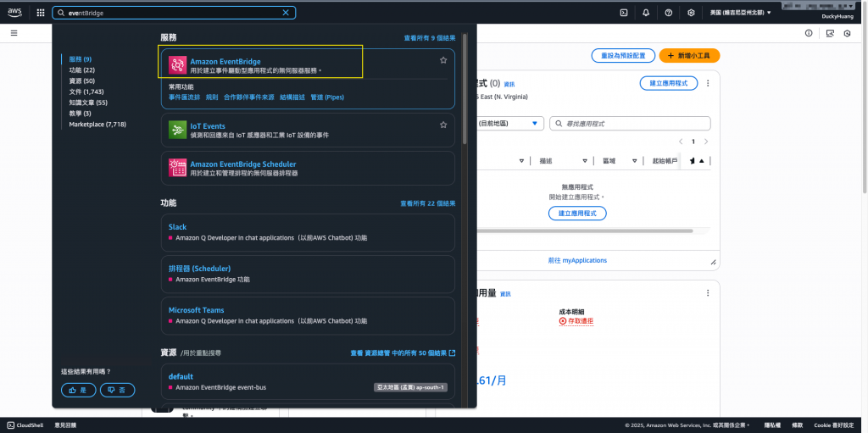The image size is (868, 433).
Task: Open IoT Events service result
Action: (208, 126)
